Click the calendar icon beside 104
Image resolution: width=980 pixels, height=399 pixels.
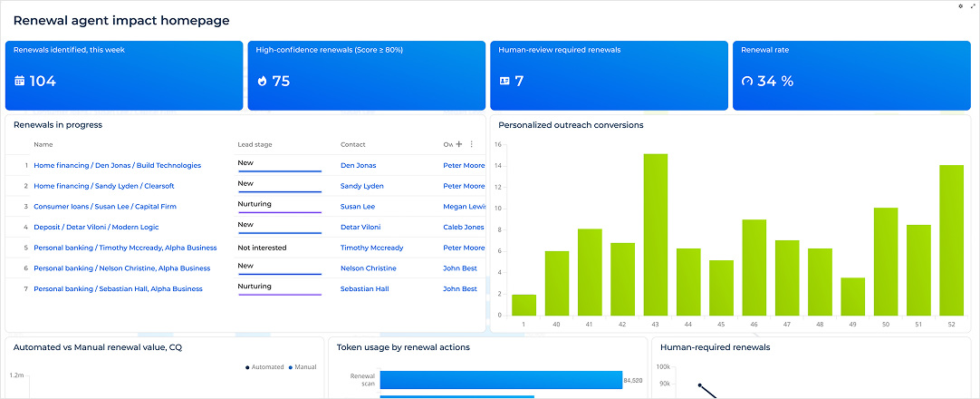point(20,81)
